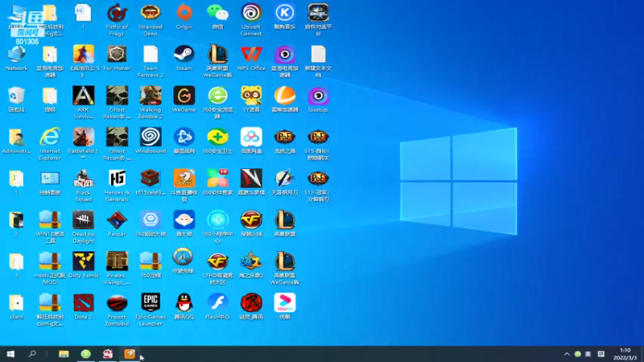Switch to the green 360 browser taskbar app
The image size is (644, 362).
[x=85, y=354]
